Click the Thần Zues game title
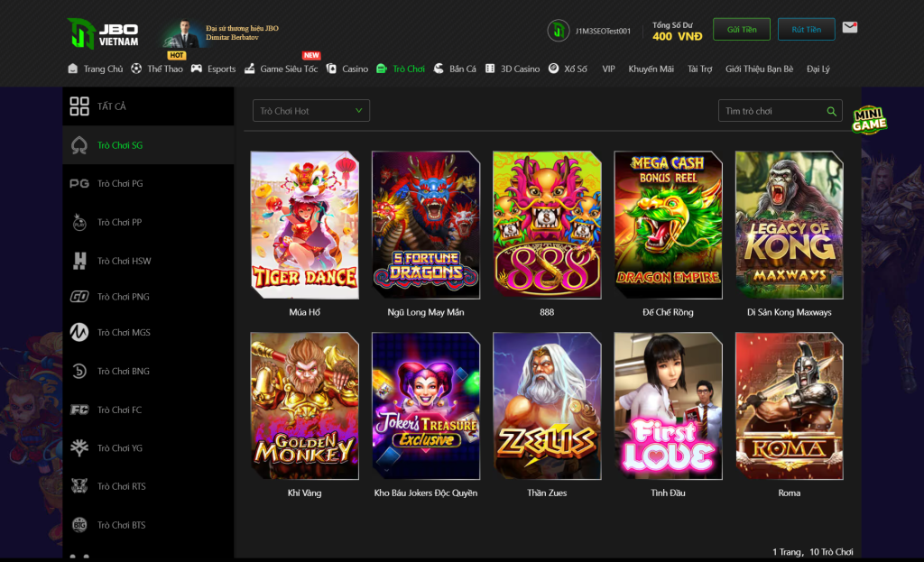Viewport: 924px width, 562px height. pos(547,493)
